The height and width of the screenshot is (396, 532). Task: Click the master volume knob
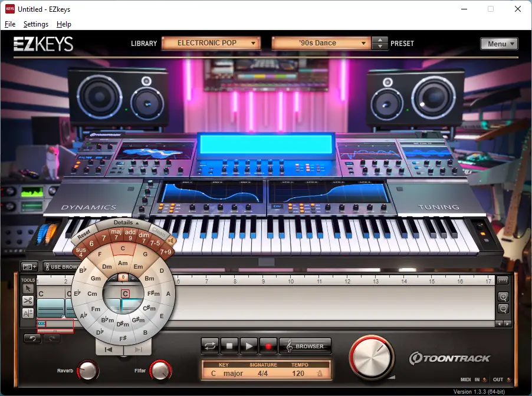[372, 357]
